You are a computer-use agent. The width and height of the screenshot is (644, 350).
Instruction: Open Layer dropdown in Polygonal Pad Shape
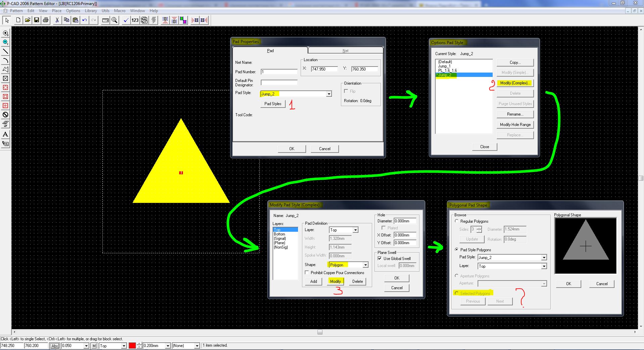point(544,266)
